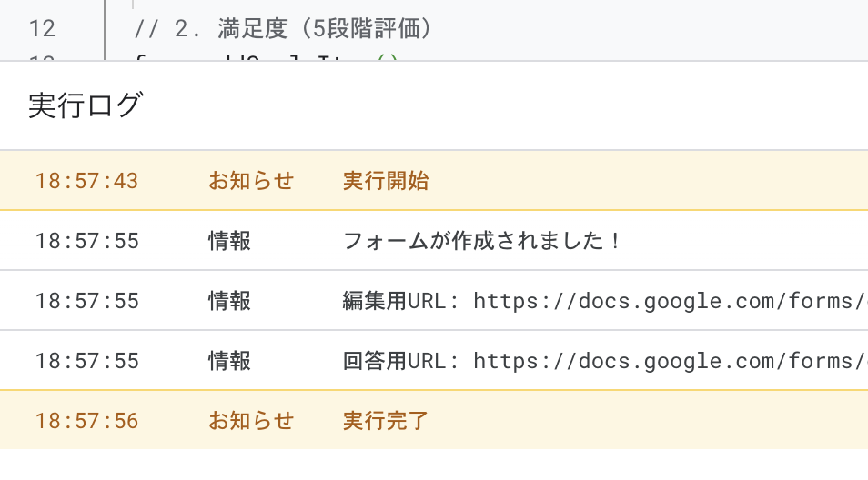868x480 pixels.
Task: Click 情報 label in the 回答用URL row
Action: (229, 361)
